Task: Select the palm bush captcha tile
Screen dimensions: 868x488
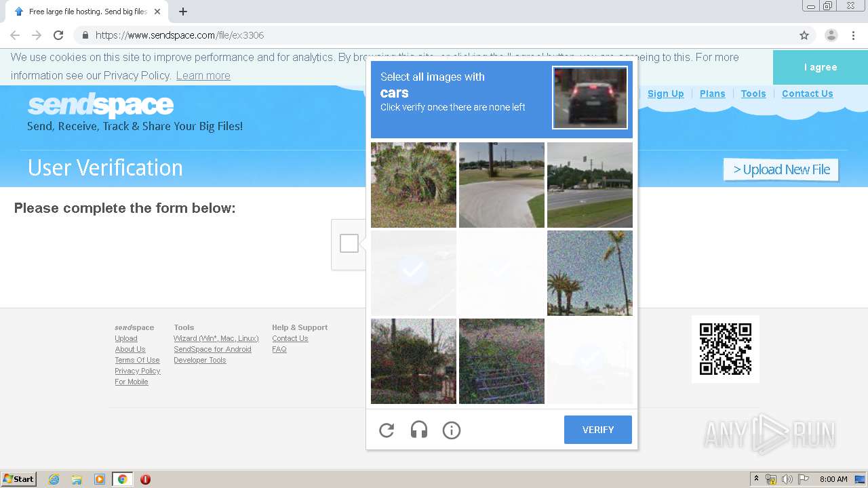Action: pos(414,185)
